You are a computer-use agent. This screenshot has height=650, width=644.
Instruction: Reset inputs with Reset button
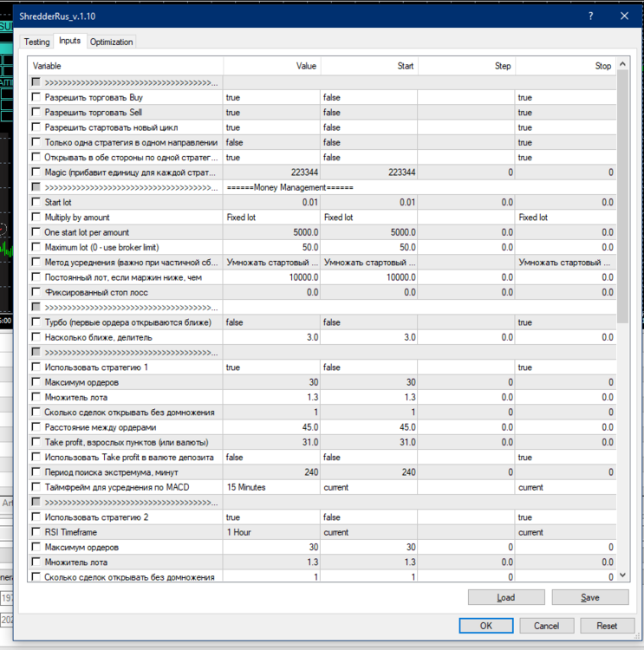[607, 626]
